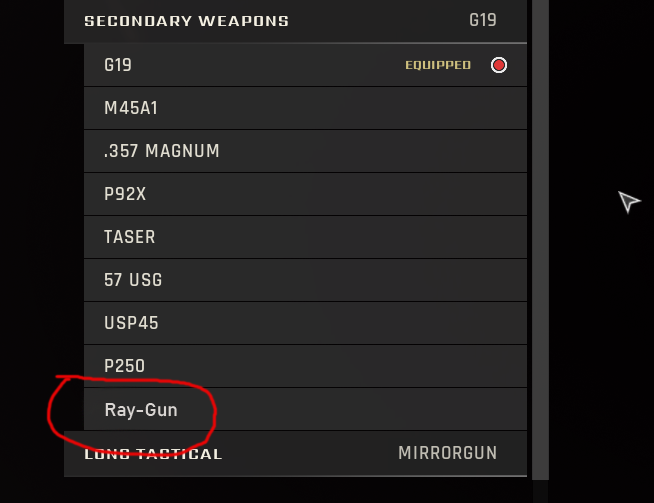Click the red equipped indicator on G19

point(499,66)
